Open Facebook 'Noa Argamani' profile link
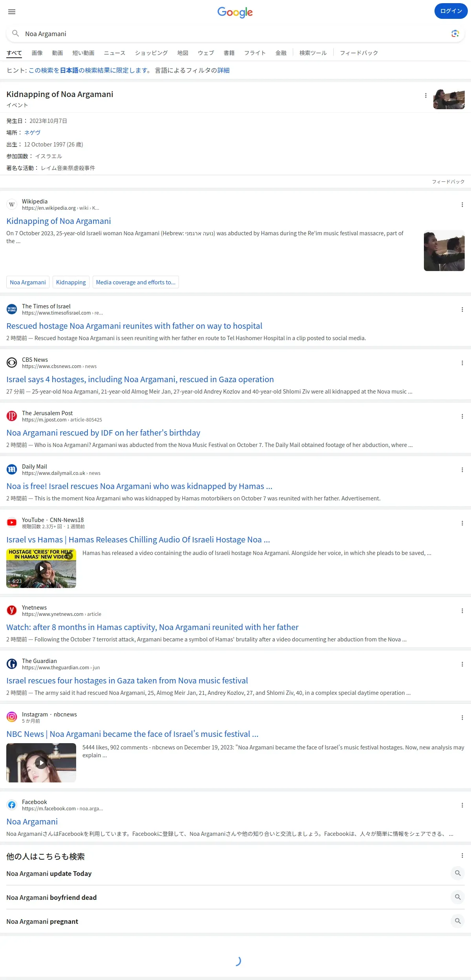Screen dimensions: 471x980 (x=32, y=822)
